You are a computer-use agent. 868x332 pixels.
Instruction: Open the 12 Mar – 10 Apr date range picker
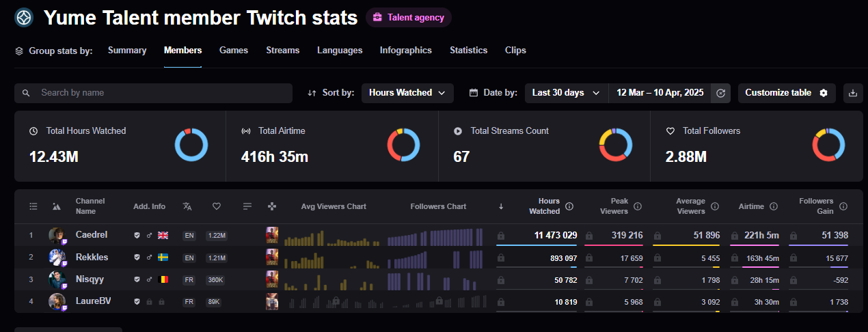[660, 93]
